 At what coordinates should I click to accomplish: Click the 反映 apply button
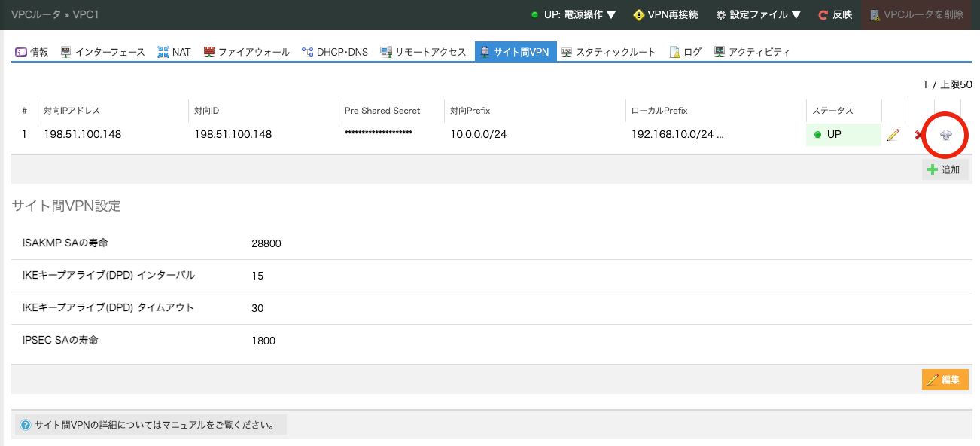pyautogui.click(x=835, y=14)
